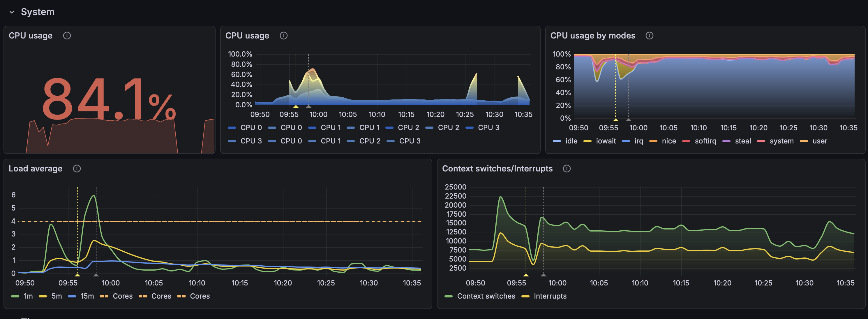Image resolution: width=868 pixels, height=319 pixels.
Task: Open the Context switches/Interrupts info tooltip
Action: (567, 169)
